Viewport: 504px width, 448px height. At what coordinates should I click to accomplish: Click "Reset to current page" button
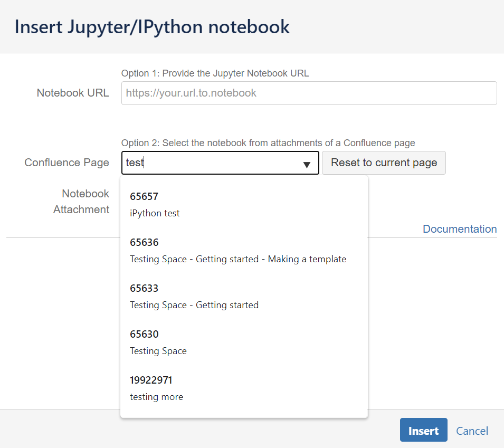[x=384, y=163]
